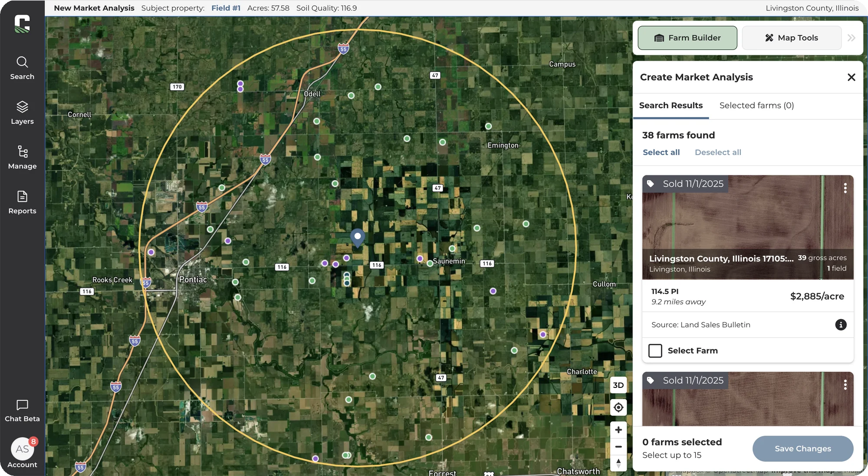Click the "Soil Quality: 116.9" header text
This screenshot has width=868, height=476.
326,8
